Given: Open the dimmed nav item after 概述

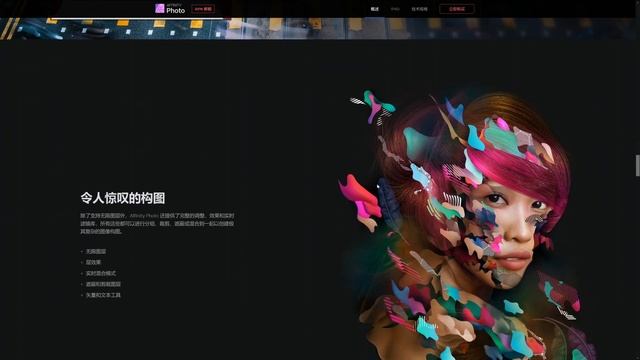Looking at the screenshot, I should point(395,9).
